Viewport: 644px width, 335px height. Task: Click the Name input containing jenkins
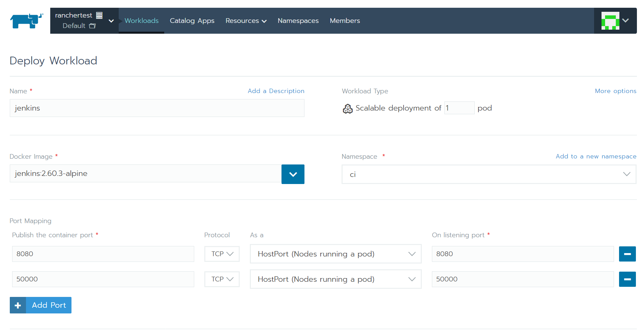pos(157,108)
